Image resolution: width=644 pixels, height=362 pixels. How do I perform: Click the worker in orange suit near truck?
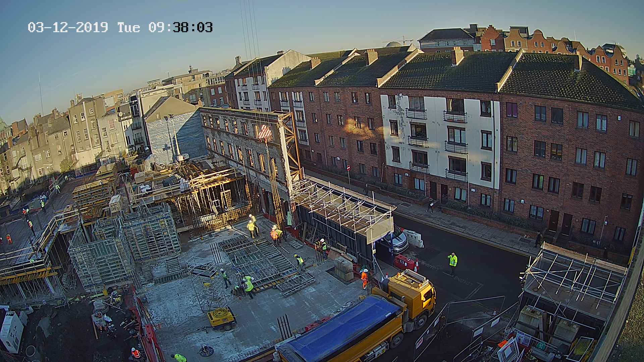click(x=365, y=279)
